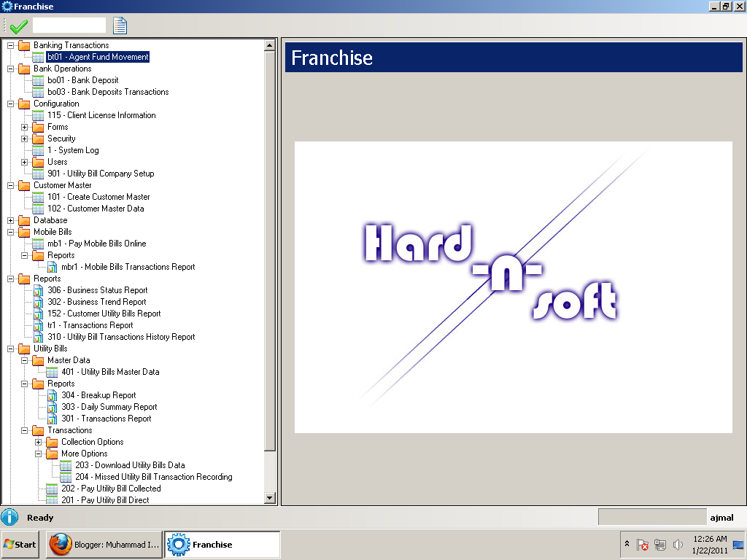
Task: Collapse the Mobile Bills node
Action: [10, 233]
